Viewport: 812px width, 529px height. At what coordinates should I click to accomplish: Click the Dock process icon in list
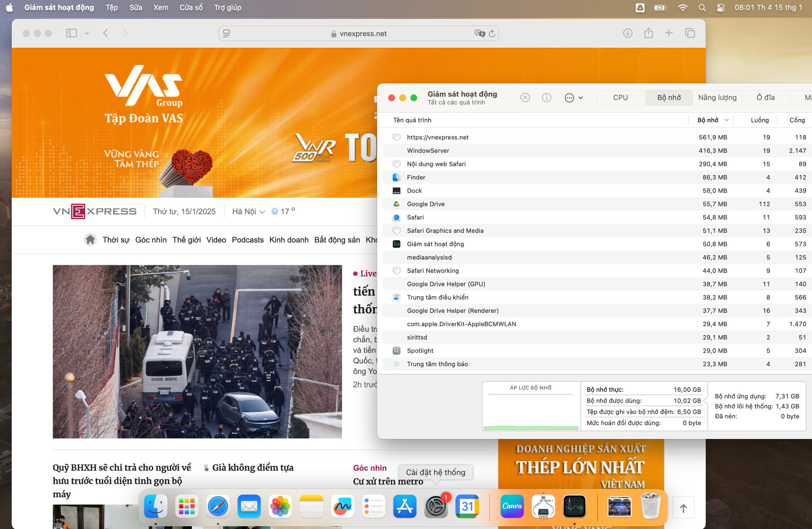pos(396,191)
